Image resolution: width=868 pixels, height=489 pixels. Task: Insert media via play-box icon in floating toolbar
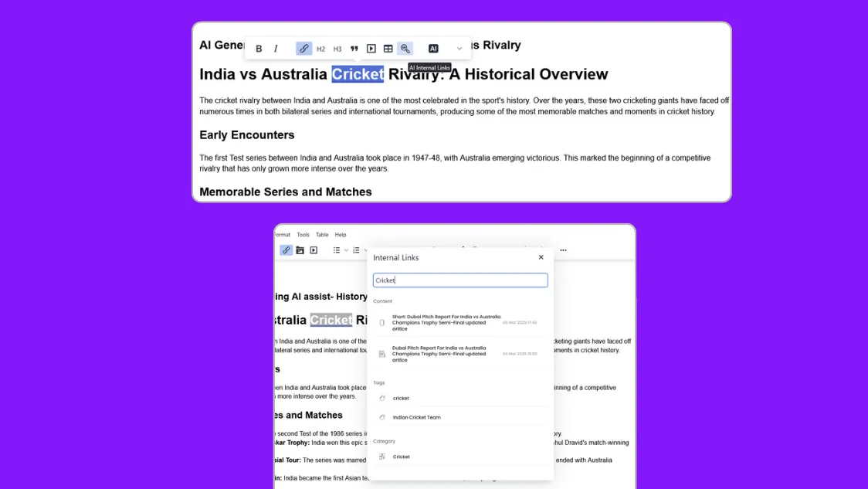coord(371,49)
